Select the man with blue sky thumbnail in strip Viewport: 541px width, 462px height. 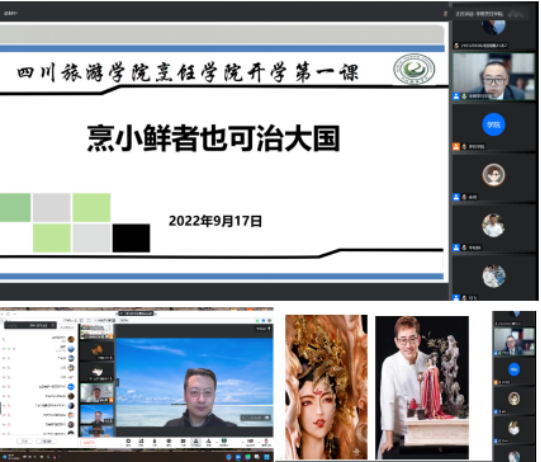tap(97, 414)
